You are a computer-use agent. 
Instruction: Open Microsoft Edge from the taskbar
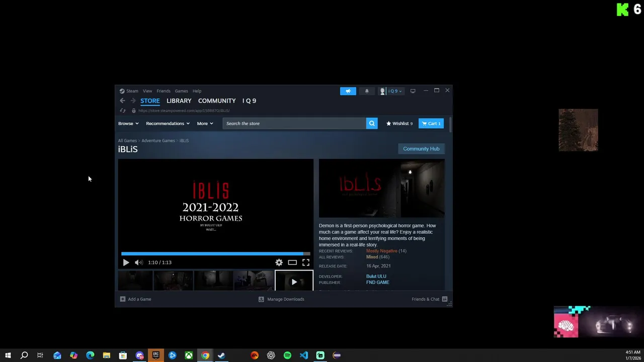coord(90,355)
